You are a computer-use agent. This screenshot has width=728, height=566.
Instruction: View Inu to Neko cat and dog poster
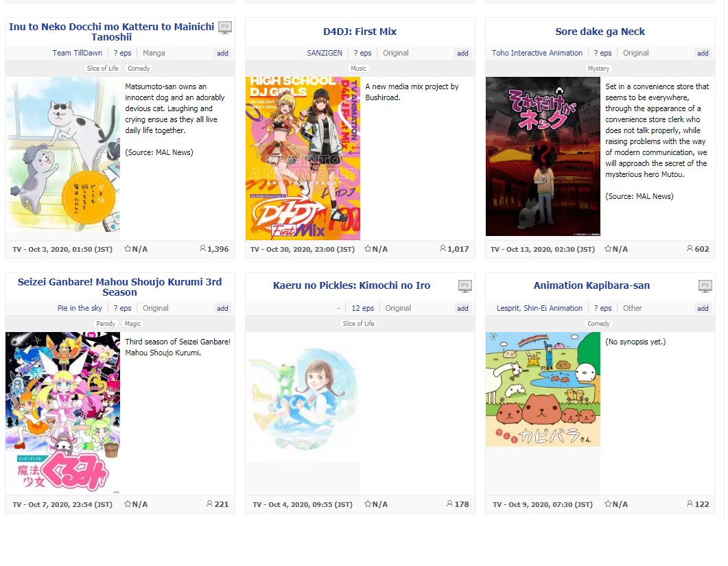62,154
